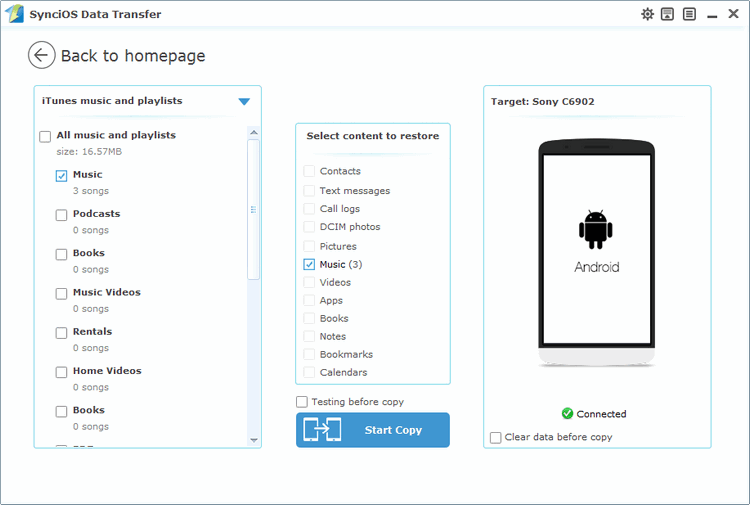Click the Target: Sony C6902 label
The image size is (750, 505).
pyautogui.click(x=542, y=101)
